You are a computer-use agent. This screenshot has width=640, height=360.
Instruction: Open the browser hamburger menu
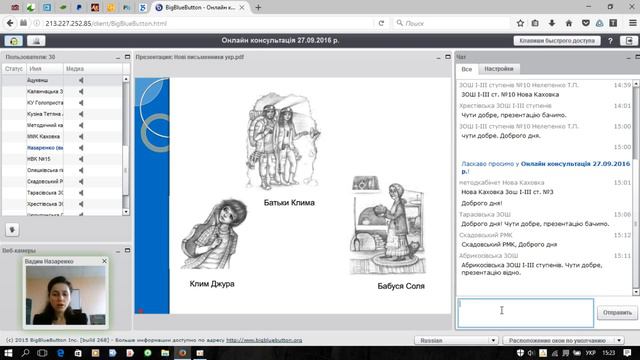(x=632, y=23)
